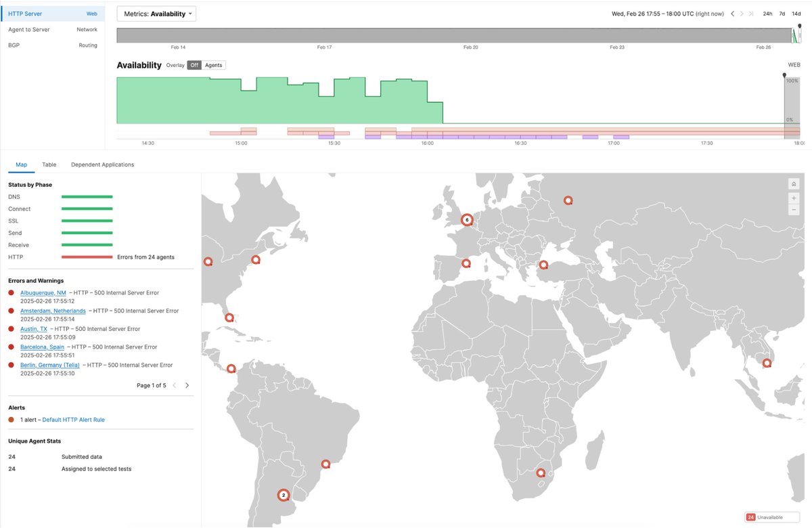Select the agent marker in Southeast Asia

coord(767,363)
